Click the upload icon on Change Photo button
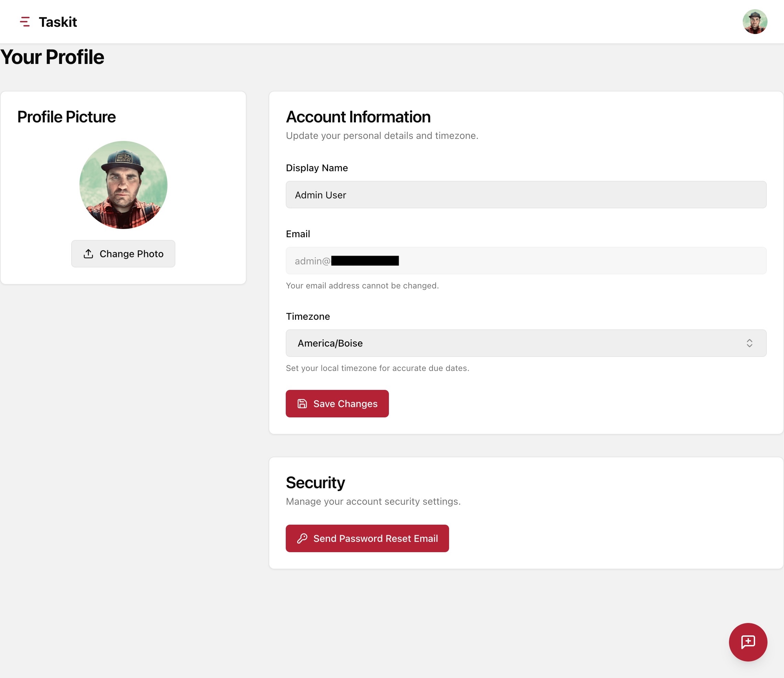Screen dimensions: 784x678 (x=88, y=253)
